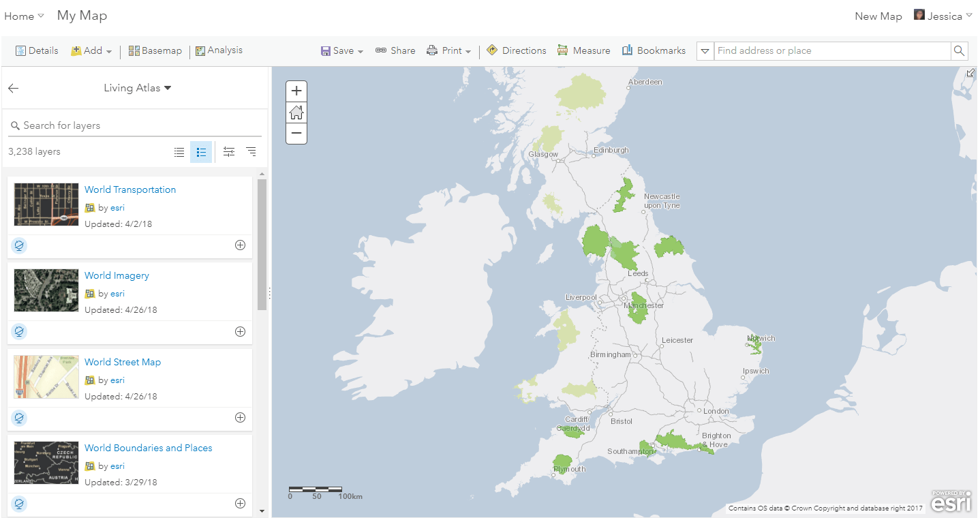Open the Share dialog
Image resolution: width=980 pixels, height=518 pixels.
[x=395, y=50]
